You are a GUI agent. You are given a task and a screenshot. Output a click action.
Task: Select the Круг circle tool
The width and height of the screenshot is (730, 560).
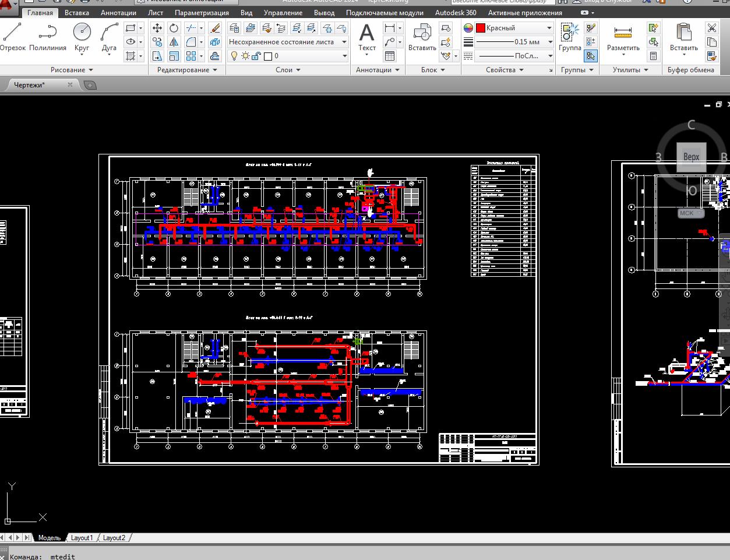pyautogui.click(x=82, y=38)
